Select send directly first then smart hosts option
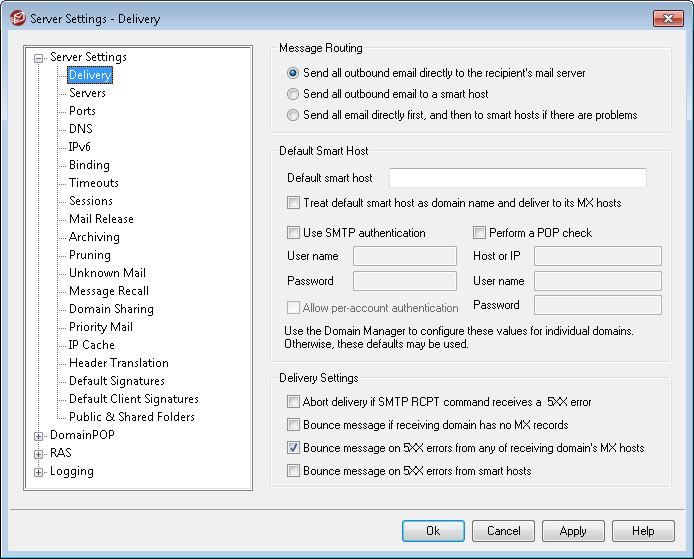 point(293,115)
